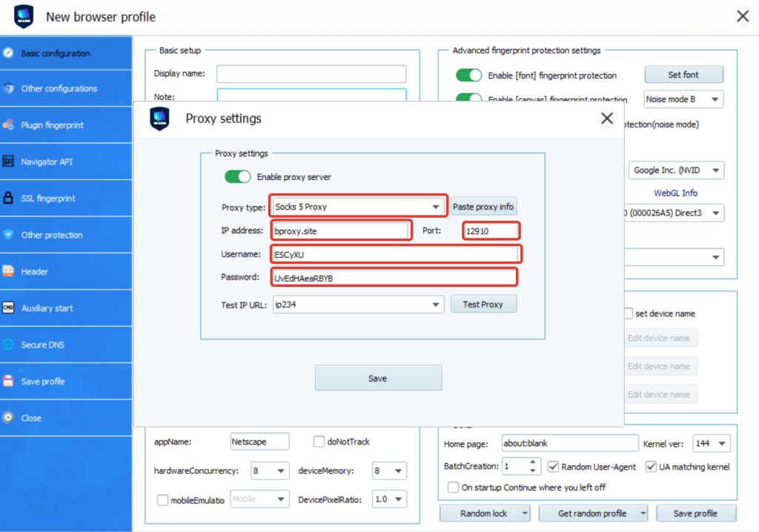Screen dimensions: 759x532
Task: Click the Paste proxy info button
Action: click(483, 207)
